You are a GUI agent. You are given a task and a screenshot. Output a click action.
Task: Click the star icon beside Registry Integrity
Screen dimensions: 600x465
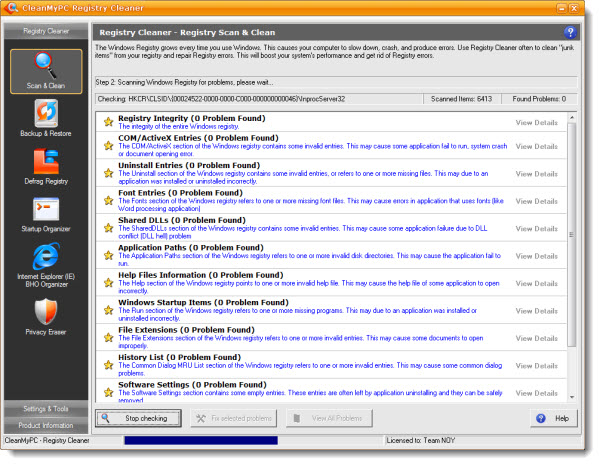click(x=108, y=123)
